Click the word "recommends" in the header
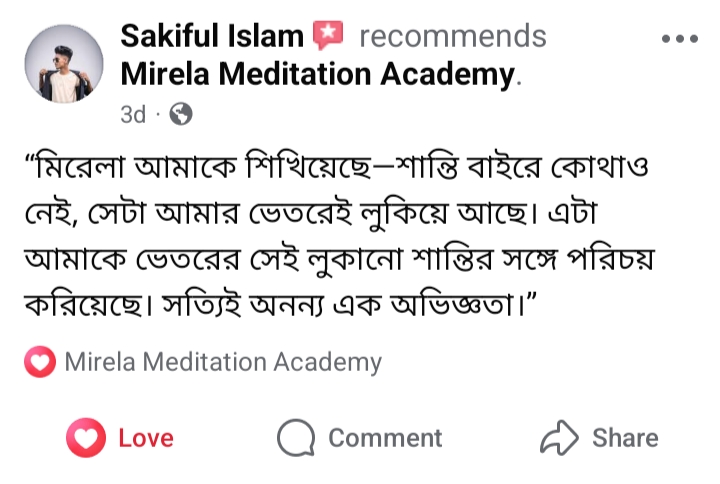The height and width of the screenshot is (484, 720). tap(452, 37)
